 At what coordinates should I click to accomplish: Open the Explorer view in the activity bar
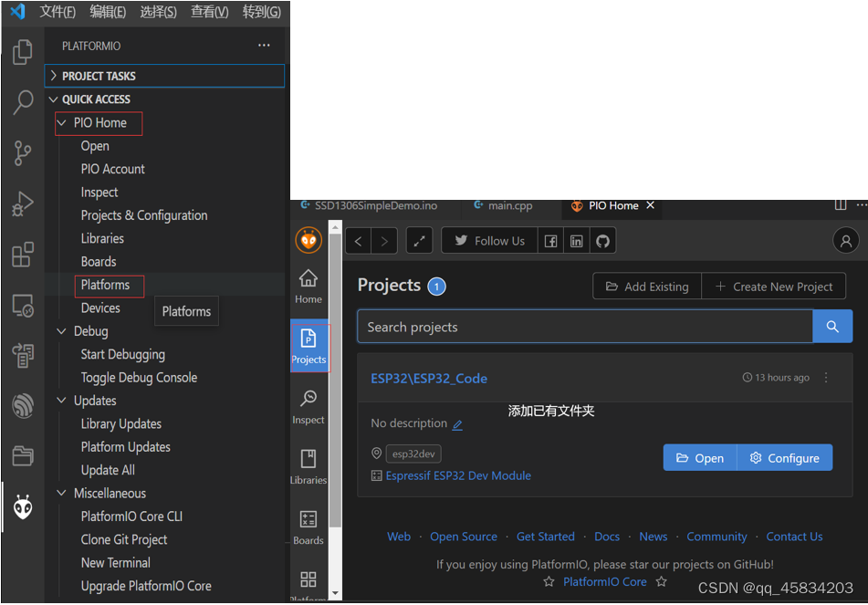coord(23,52)
